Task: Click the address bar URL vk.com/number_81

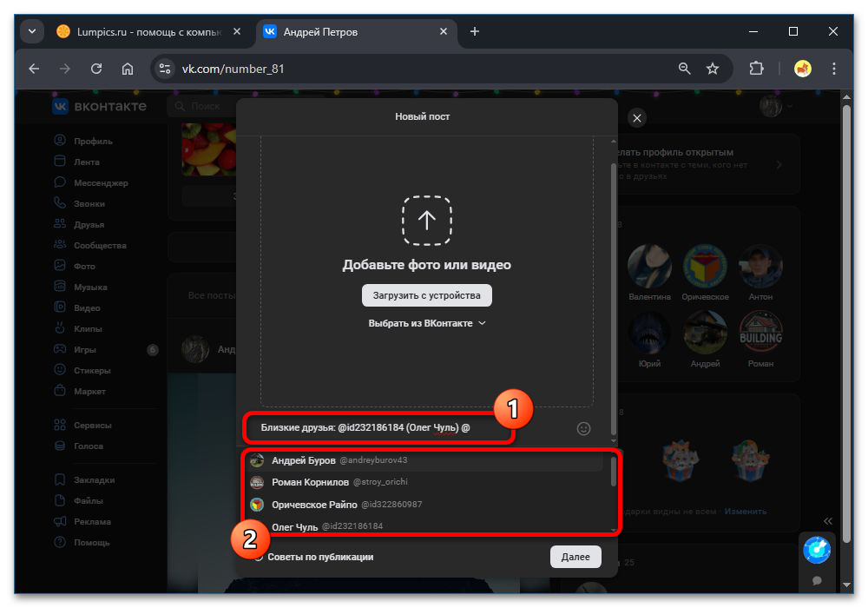Action: point(233,69)
